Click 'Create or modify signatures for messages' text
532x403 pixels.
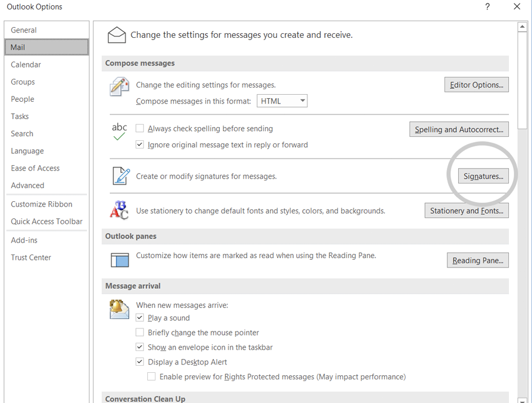point(206,176)
